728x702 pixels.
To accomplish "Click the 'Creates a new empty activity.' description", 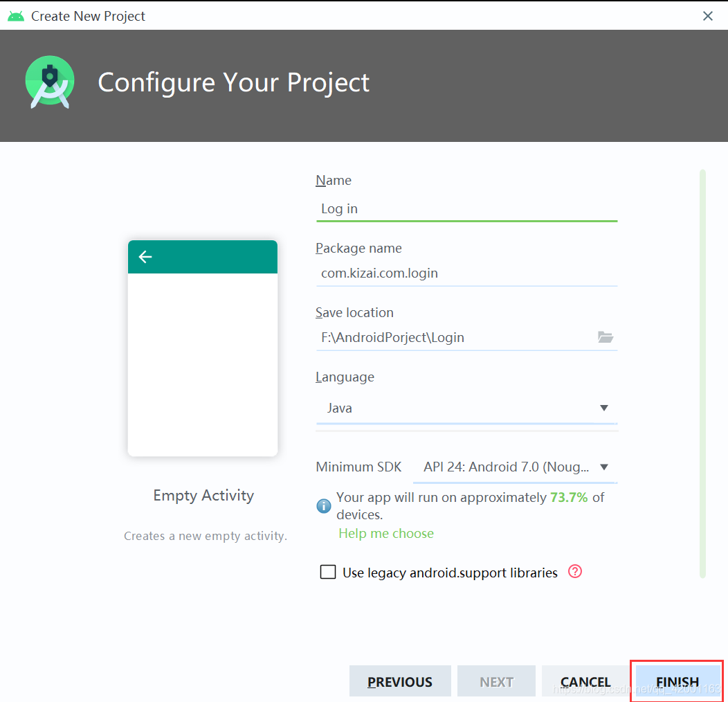I will click(x=206, y=536).
